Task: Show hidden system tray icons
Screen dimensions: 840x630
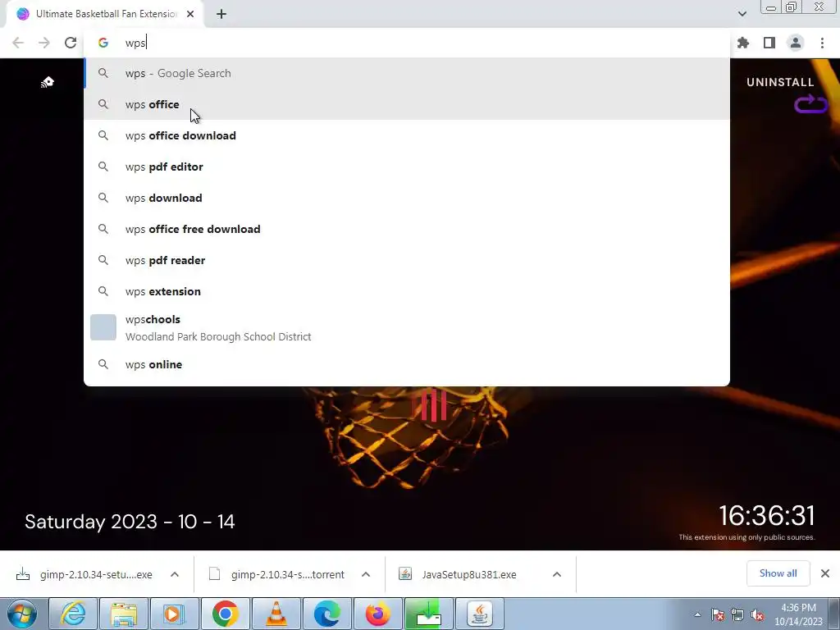Action: click(x=697, y=614)
